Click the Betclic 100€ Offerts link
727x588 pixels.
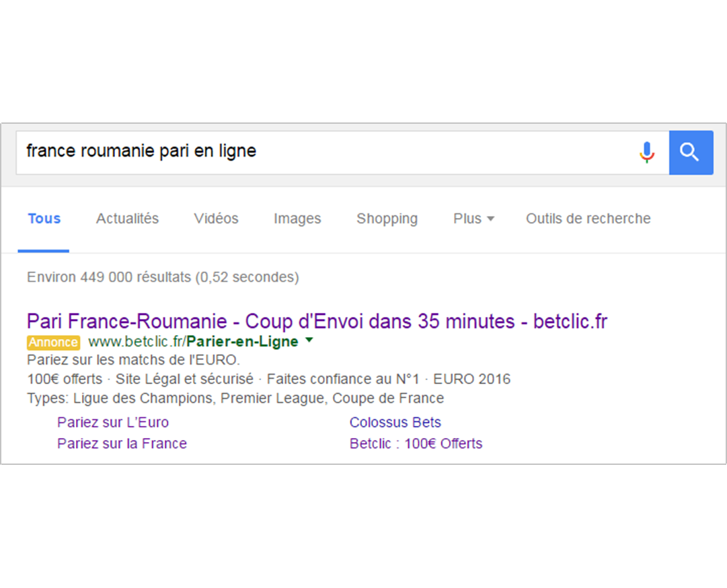[416, 443]
